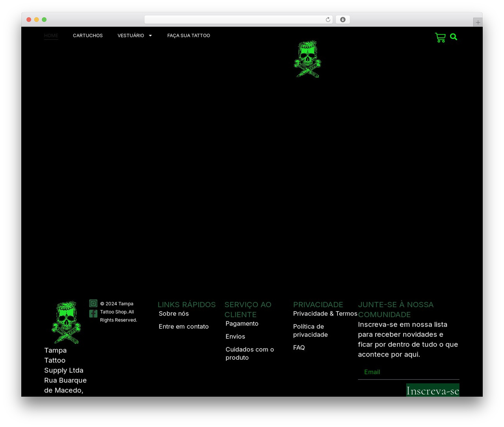
Task: Open the Sobre nós link
Action: (174, 314)
